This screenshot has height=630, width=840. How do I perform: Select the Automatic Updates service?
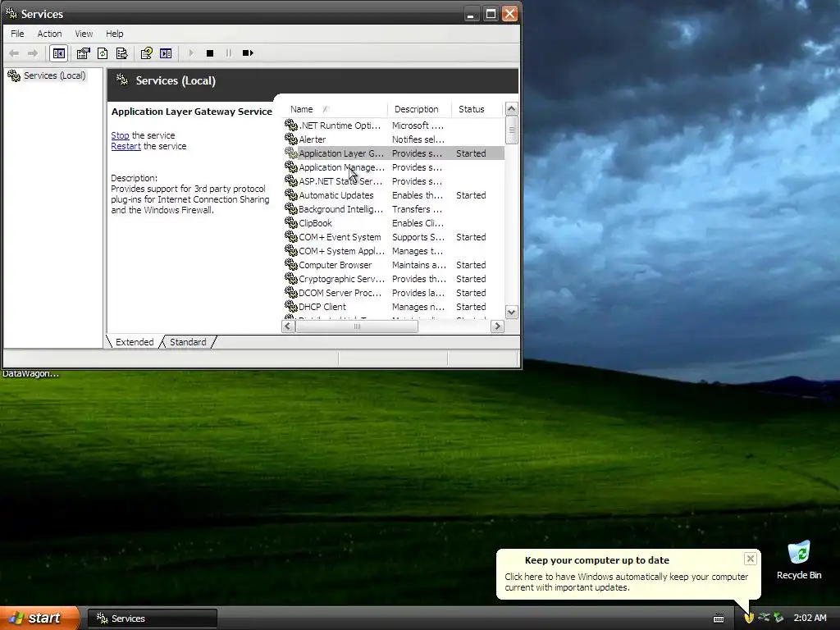(394, 195)
